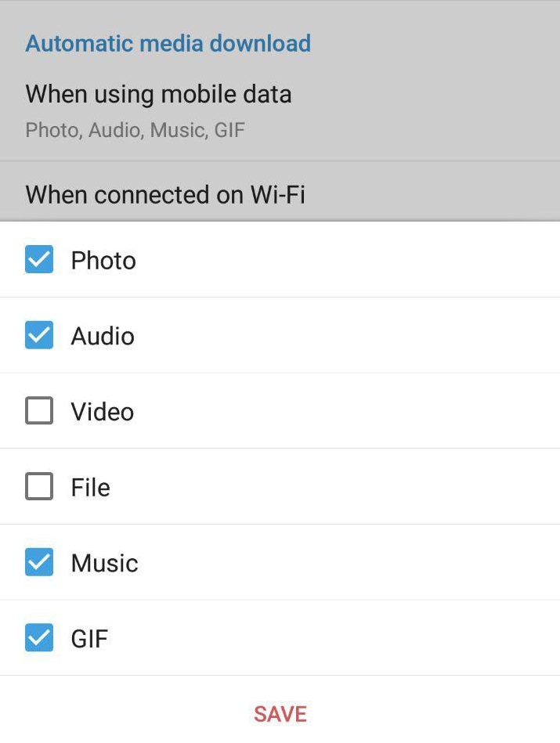
Task: Tap the 'Audio' label text
Action: 103,337
